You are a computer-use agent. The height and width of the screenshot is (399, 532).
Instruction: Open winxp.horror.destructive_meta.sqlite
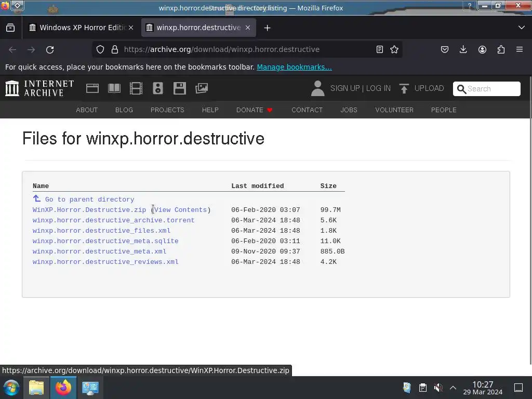point(105,241)
